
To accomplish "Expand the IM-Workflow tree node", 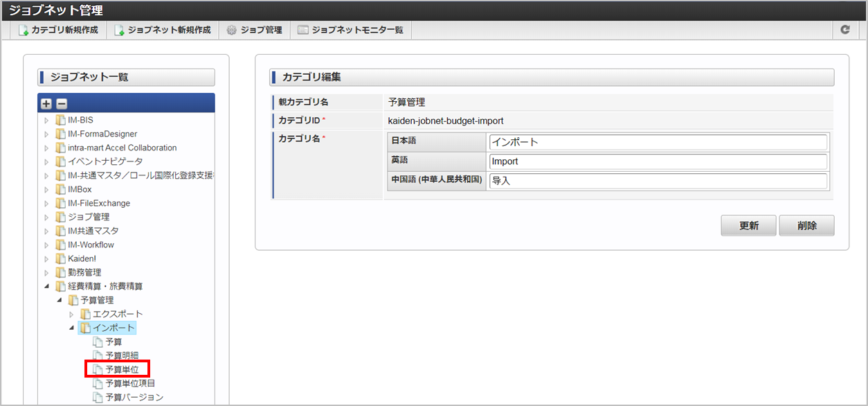I will point(46,245).
